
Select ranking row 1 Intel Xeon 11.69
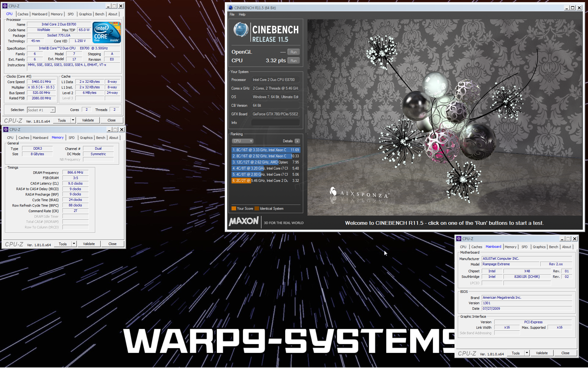coord(266,150)
